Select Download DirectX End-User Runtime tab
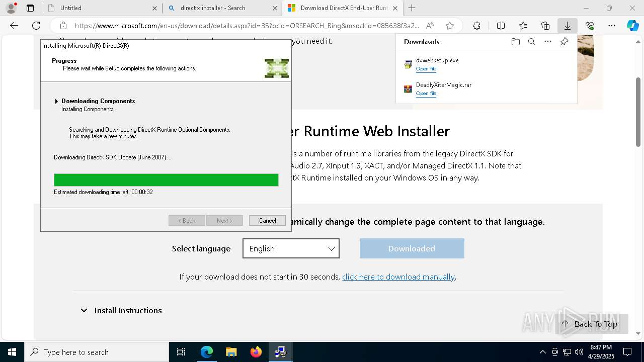 (343, 8)
